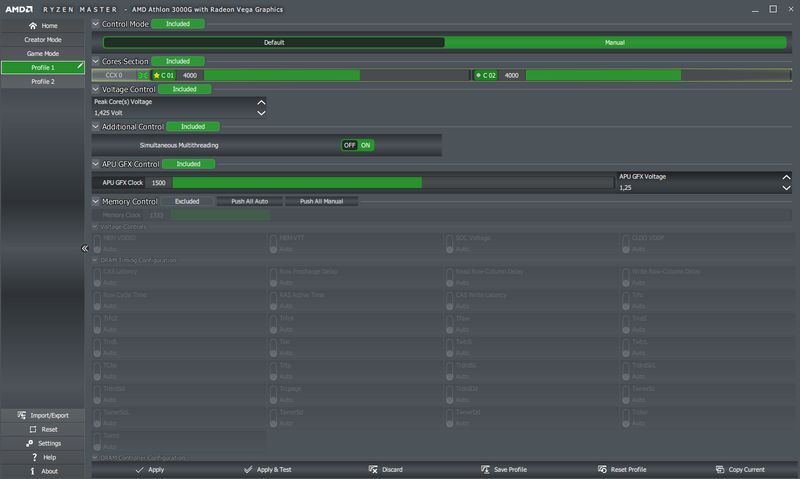Viewport: 800px width, 479px height.
Task: Toggle the Excluded switch for Memory Control
Action: [x=187, y=201]
